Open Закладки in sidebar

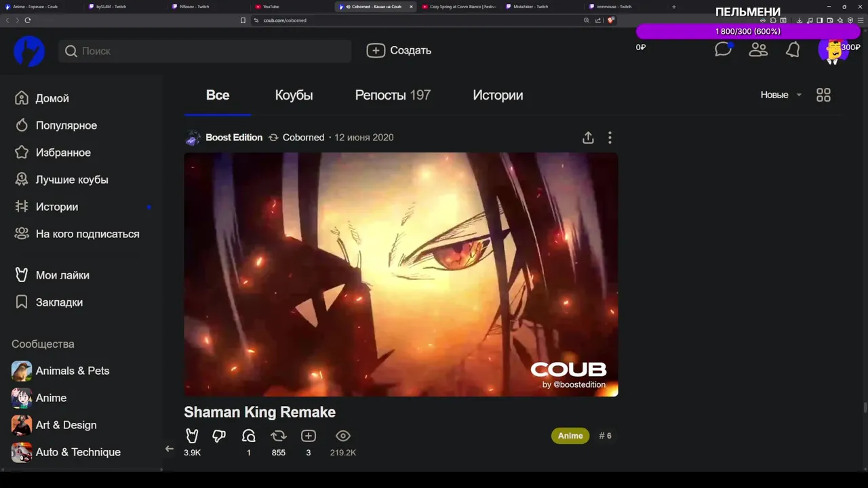(x=49, y=302)
